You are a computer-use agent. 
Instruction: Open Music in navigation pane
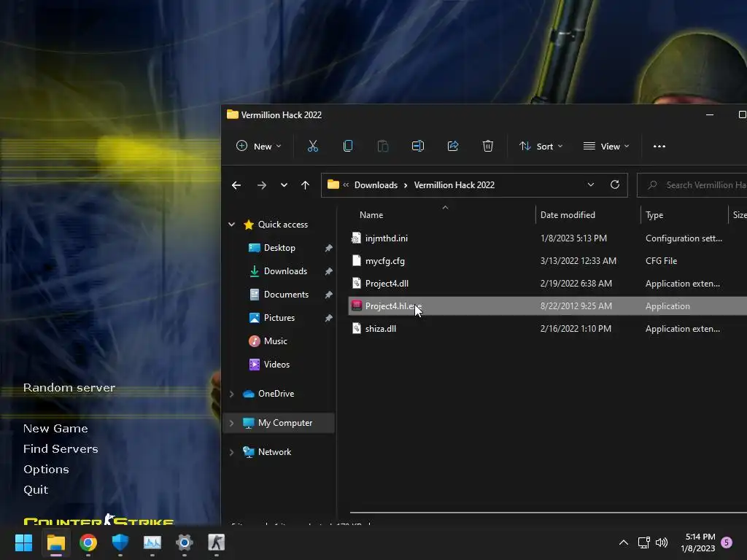[275, 341]
